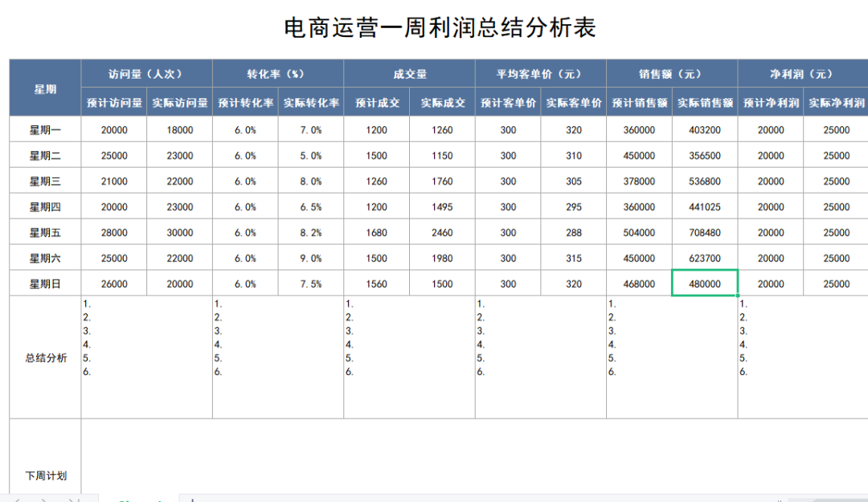Click the 平均客单价（元）header cell
Screen dimensions: 868x502
tap(540, 73)
